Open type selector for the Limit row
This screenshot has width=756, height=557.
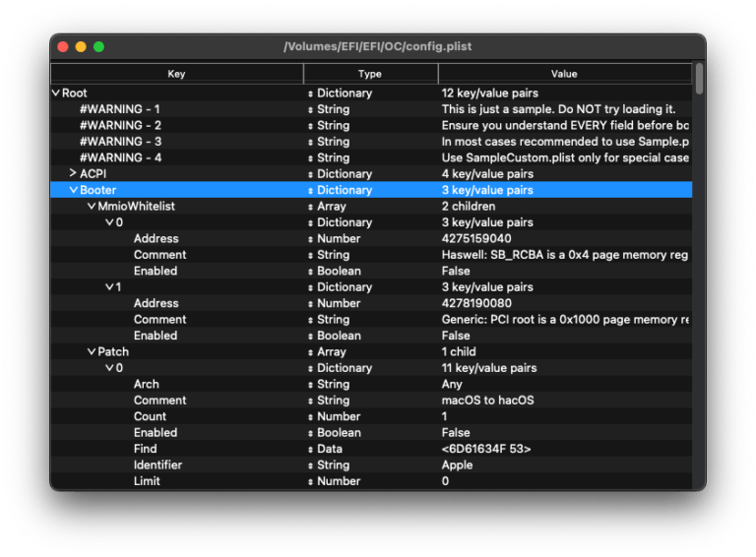311,481
